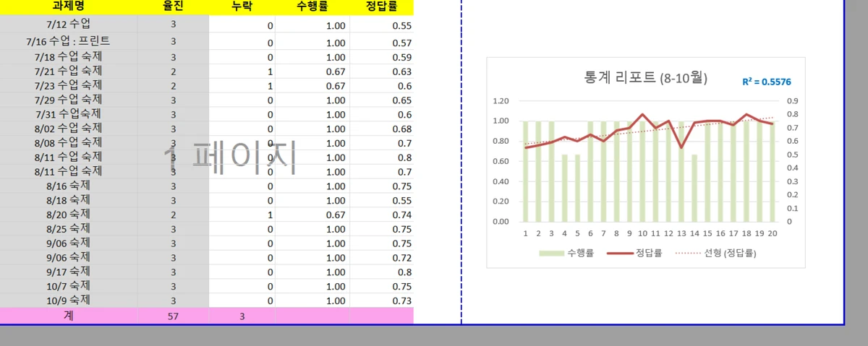Click the 9/17 숙제 cell
The width and height of the screenshot is (868, 346).
[x=68, y=272]
